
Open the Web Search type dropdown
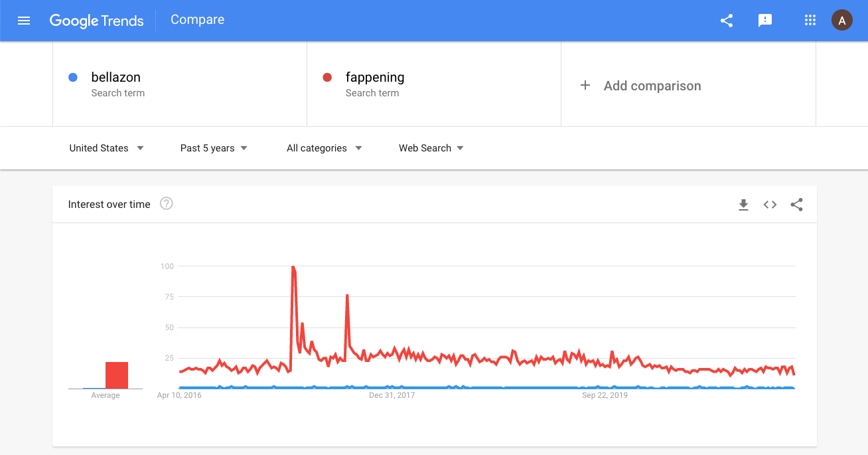(x=431, y=148)
